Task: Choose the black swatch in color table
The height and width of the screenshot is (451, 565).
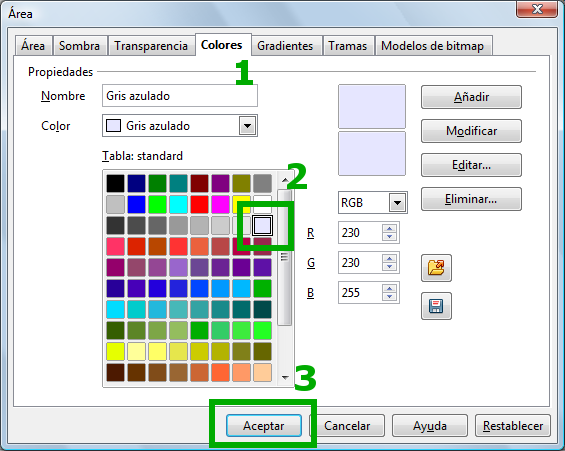Action: click(x=115, y=183)
